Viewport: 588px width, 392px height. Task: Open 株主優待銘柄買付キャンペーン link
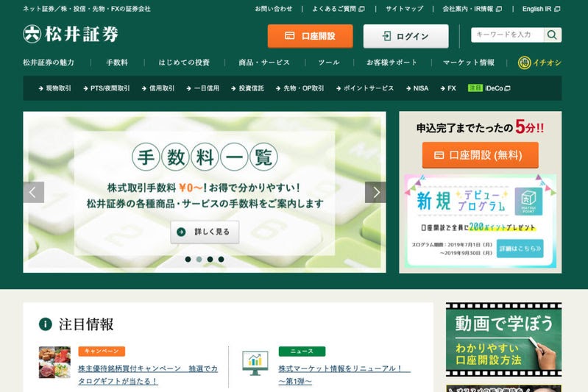148,375
